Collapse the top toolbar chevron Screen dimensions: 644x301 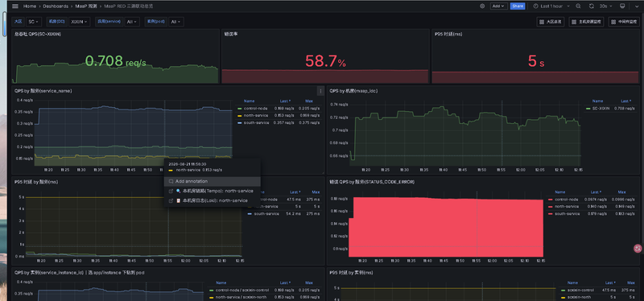636,6
